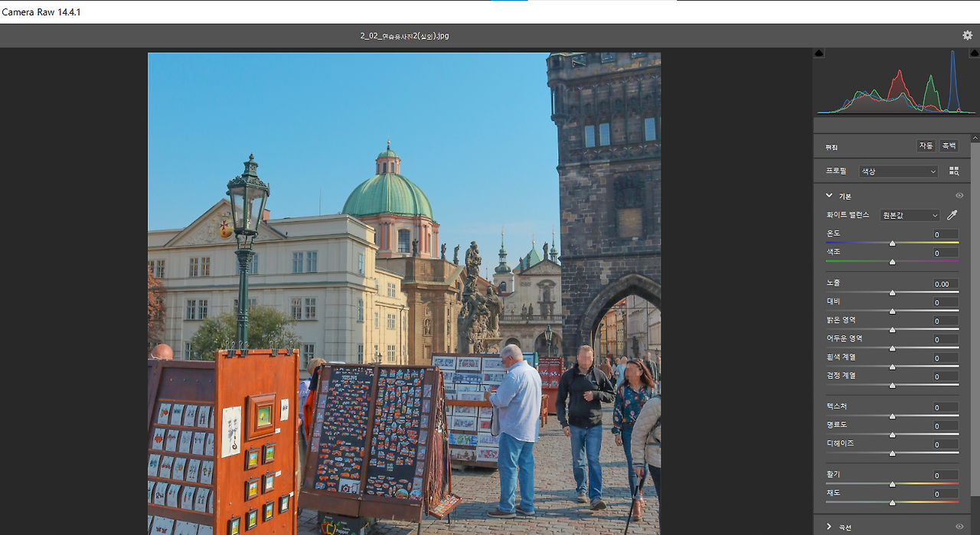Screen dimensions: 980x535
Task: Click the 텍스처 texture slider handle
Action: 892,417
